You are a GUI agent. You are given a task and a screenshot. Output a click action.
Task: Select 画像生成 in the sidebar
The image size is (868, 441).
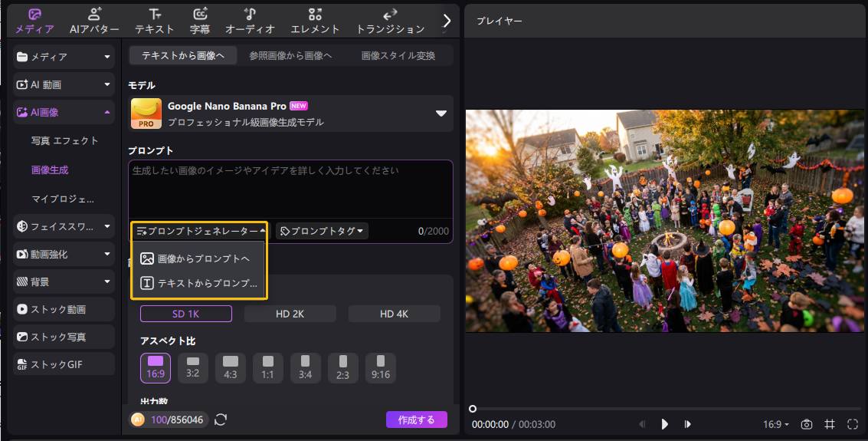pyautogui.click(x=50, y=169)
